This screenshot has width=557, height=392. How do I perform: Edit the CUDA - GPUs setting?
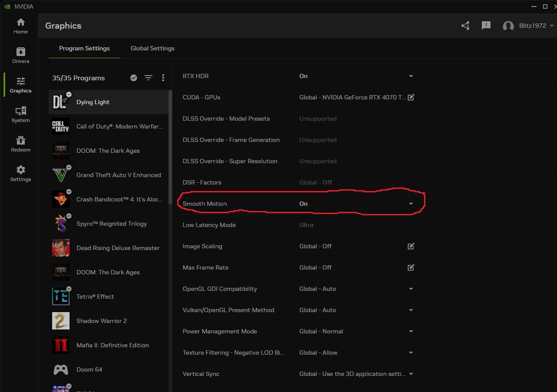click(x=411, y=97)
